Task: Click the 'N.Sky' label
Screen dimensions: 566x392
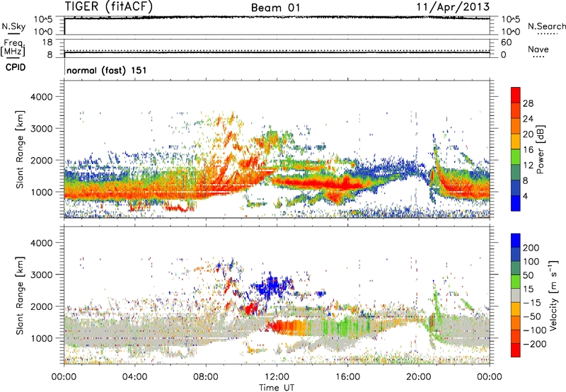Action: click(x=13, y=26)
